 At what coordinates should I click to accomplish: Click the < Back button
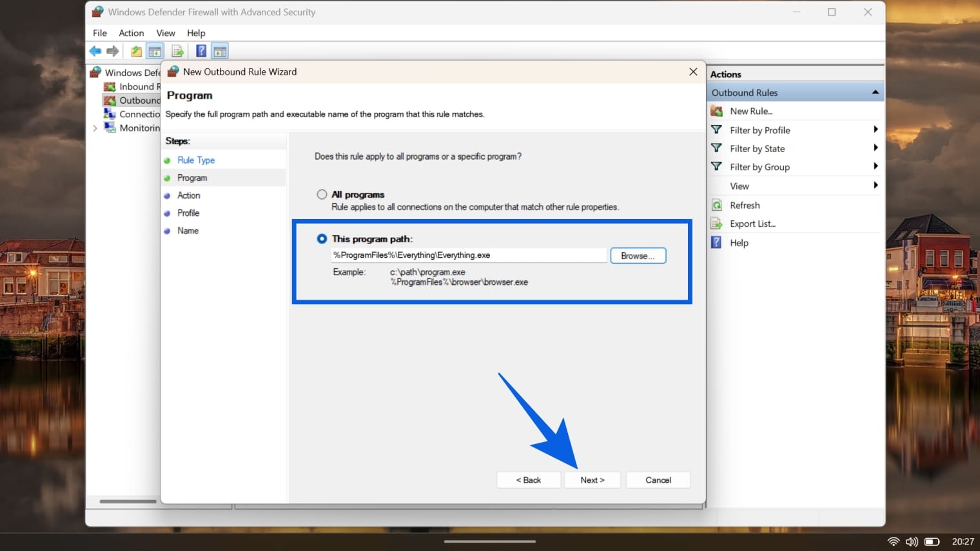tap(528, 480)
